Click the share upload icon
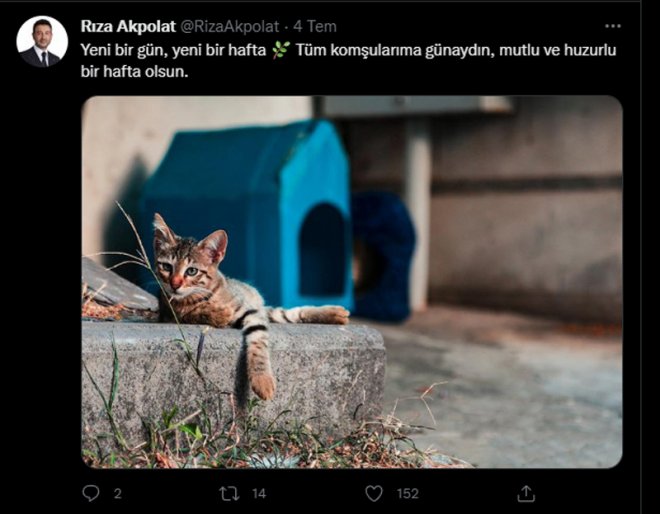660x514 pixels. (x=526, y=493)
